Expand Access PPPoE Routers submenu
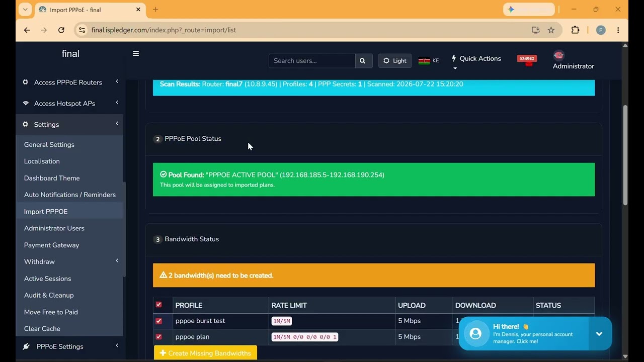The width and height of the screenshot is (644, 362). pos(117,81)
